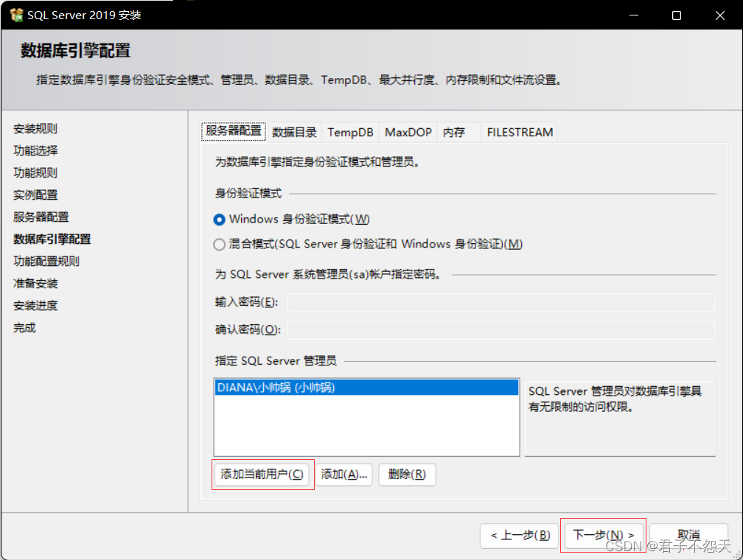The height and width of the screenshot is (560, 743).
Task: Switch to the FILESTREAM tab
Action: (x=520, y=132)
